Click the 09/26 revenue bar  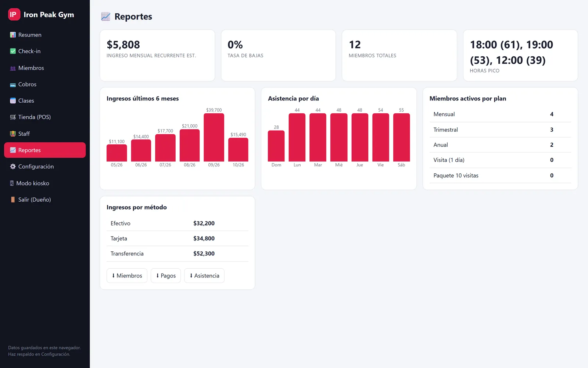point(214,137)
